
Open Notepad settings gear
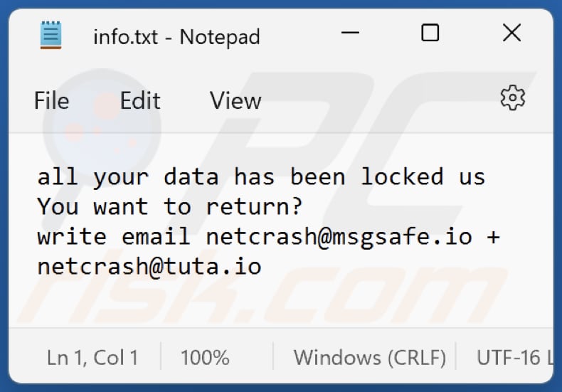(x=512, y=98)
